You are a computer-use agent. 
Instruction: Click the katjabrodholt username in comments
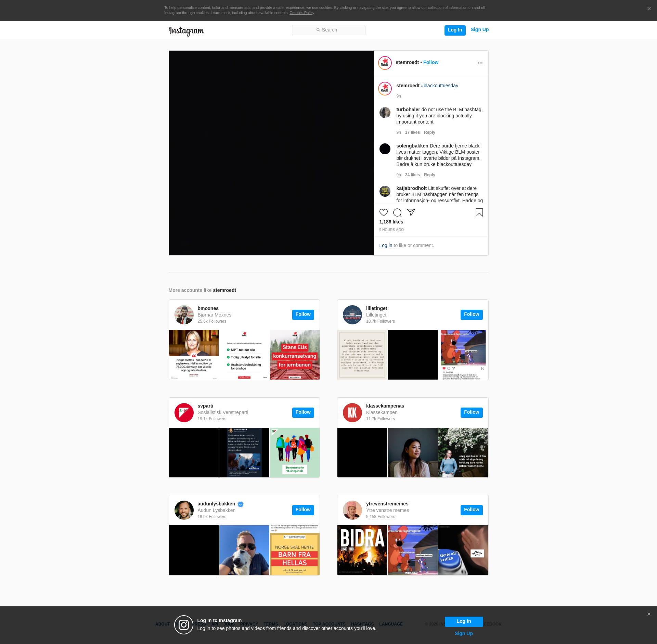click(412, 189)
